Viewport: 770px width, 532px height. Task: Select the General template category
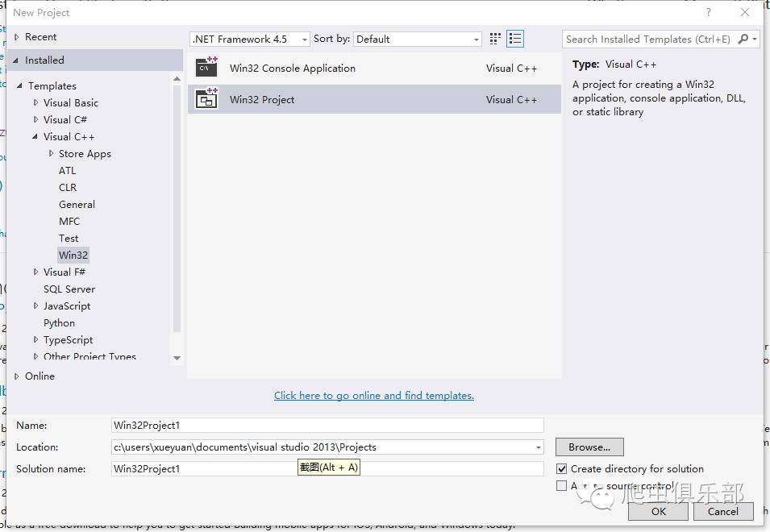pyautogui.click(x=77, y=204)
